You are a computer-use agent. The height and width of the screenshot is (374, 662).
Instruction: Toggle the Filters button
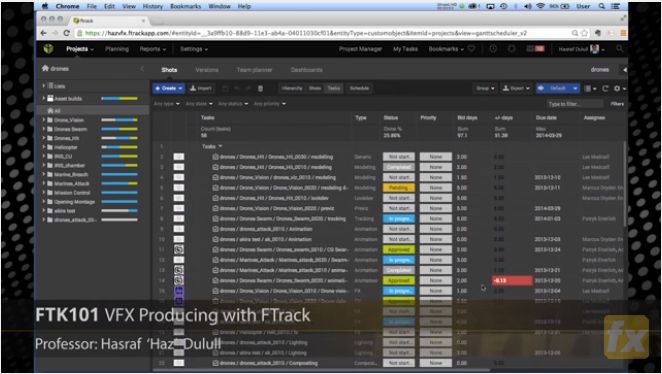tap(617, 104)
